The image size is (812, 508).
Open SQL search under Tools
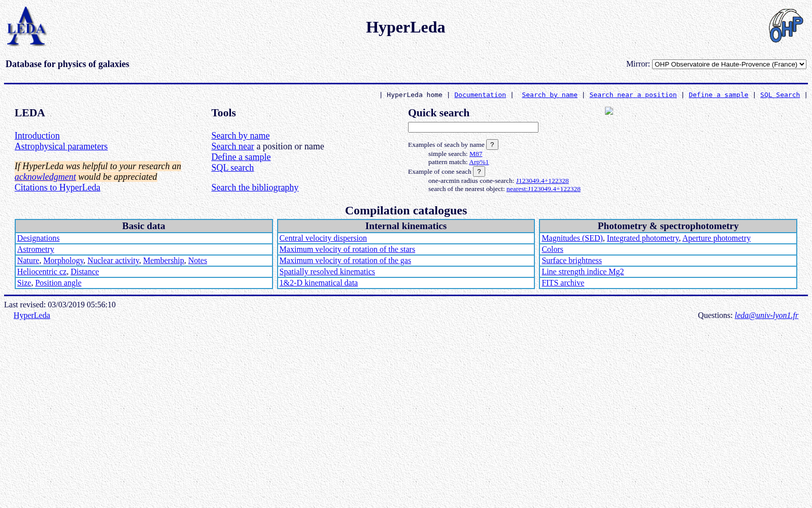232,168
